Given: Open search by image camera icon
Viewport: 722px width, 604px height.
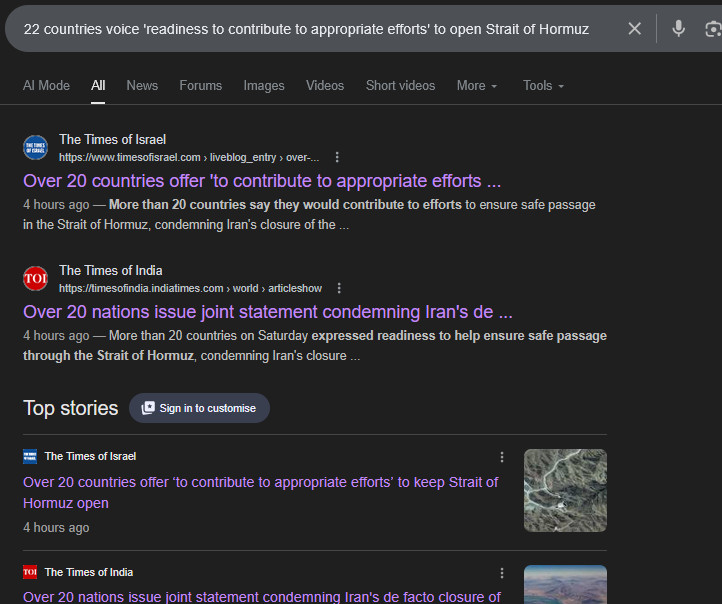Looking at the screenshot, I should pos(713,29).
